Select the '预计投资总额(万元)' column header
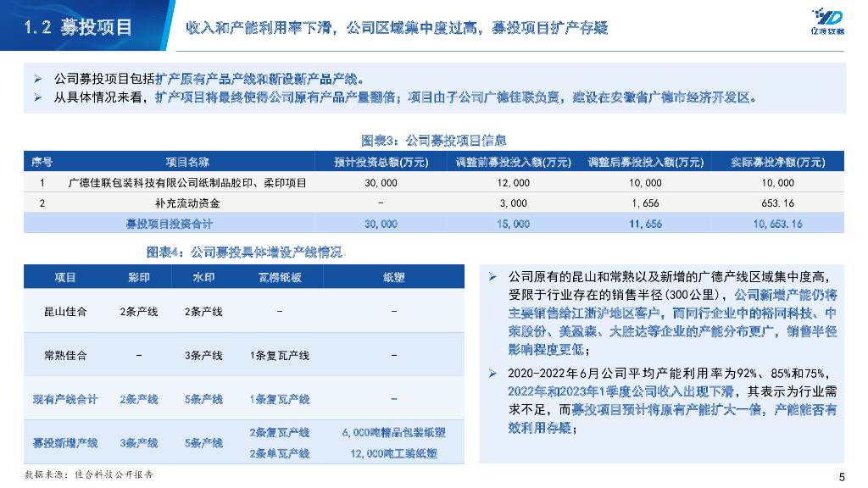This screenshot has height=488, width=868. coord(381,162)
